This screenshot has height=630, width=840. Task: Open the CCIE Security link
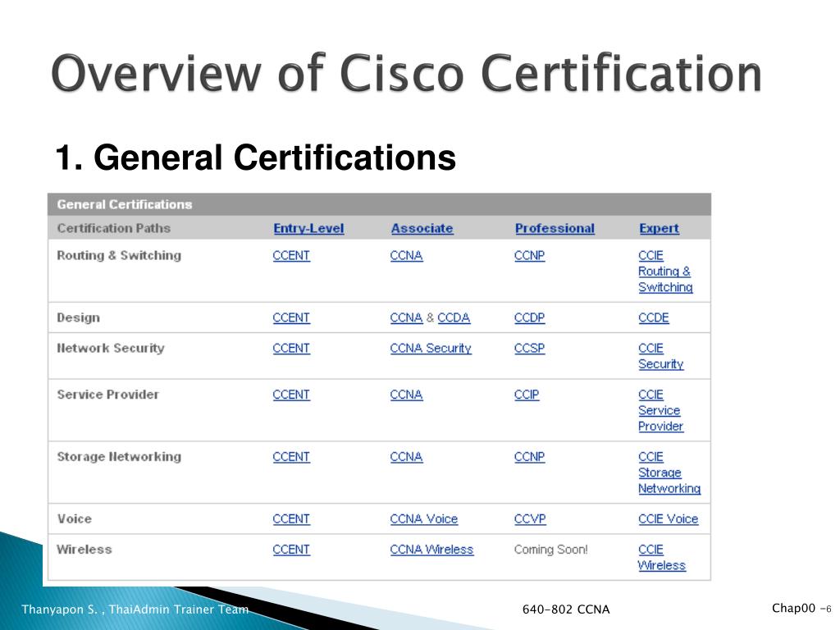(661, 356)
